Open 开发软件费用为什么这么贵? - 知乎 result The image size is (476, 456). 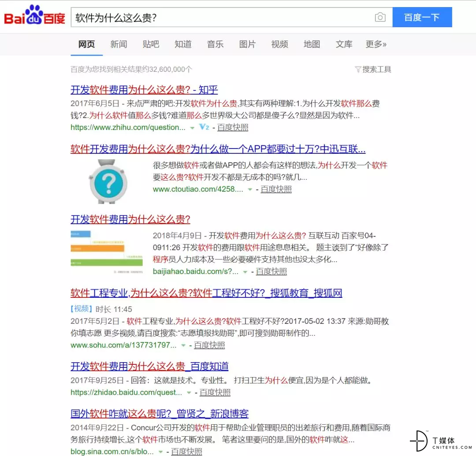tap(144, 90)
